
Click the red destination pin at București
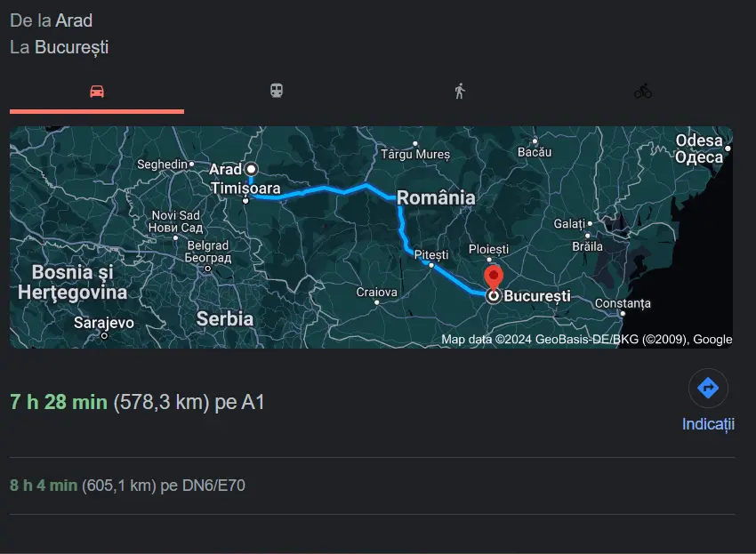click(x=494, y=277)
